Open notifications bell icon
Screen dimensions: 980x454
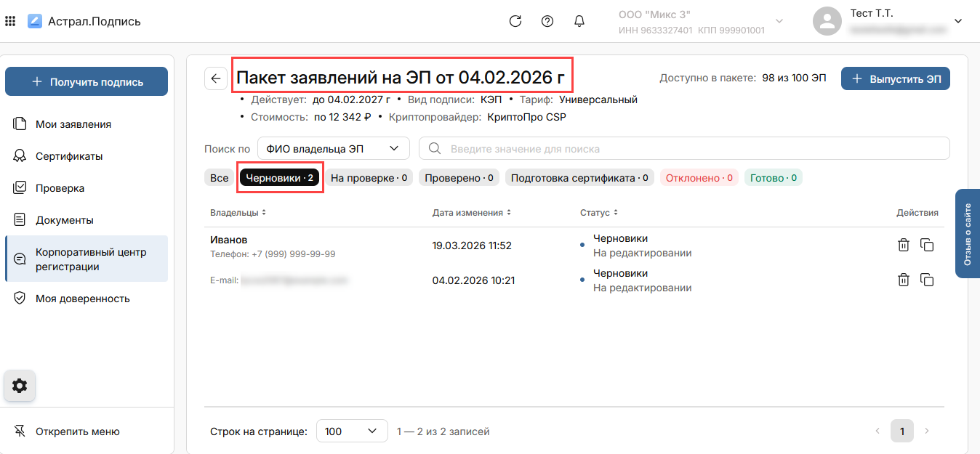(x=579, y=21)
